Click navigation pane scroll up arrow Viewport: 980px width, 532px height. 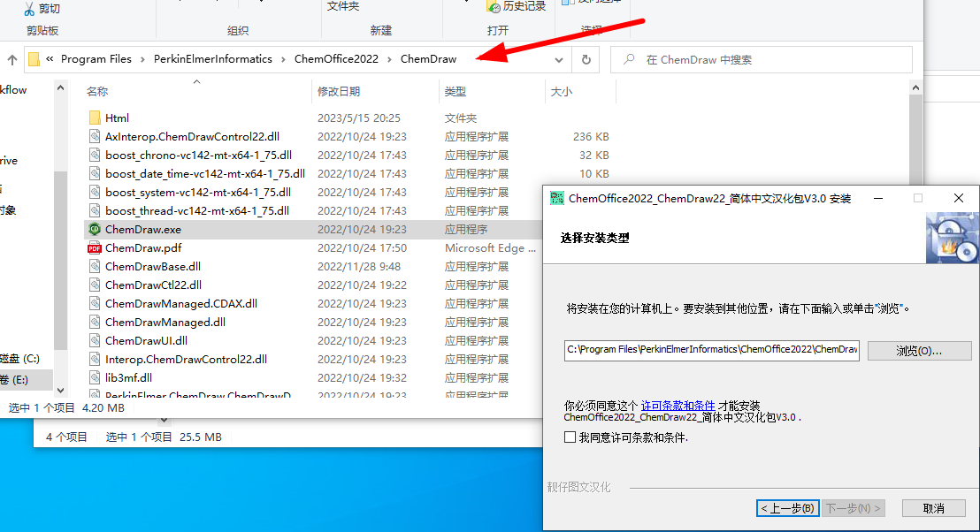coord(60,88)
